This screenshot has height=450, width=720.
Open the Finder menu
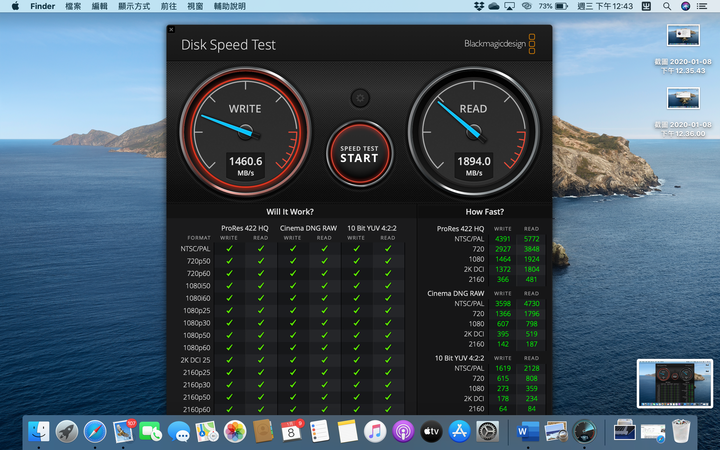coord(43,6)
